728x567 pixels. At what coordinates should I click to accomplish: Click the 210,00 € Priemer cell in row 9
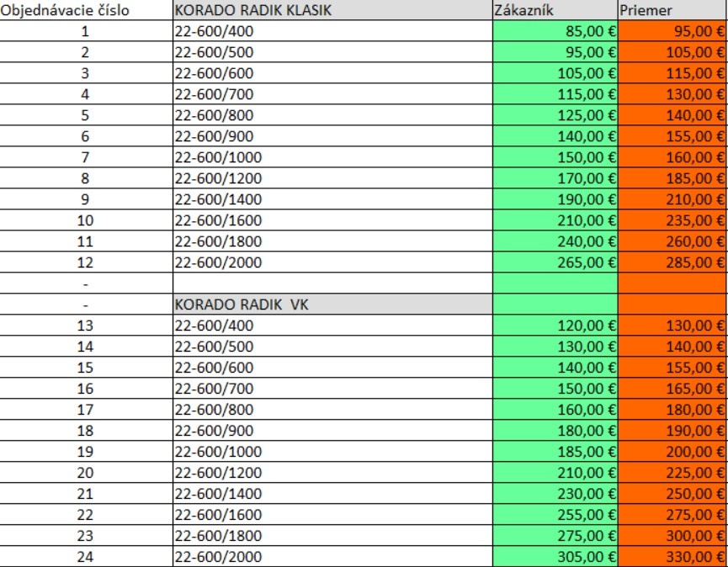tap(672, 199)
